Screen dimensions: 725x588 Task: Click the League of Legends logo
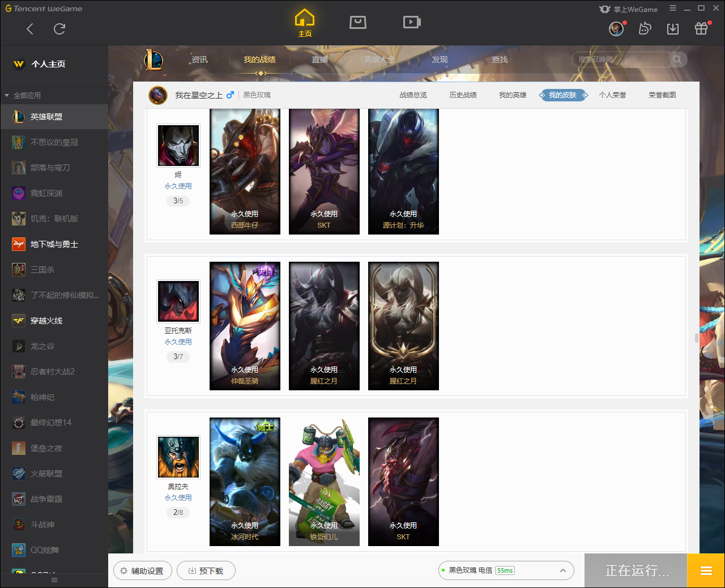pos(153,59)
